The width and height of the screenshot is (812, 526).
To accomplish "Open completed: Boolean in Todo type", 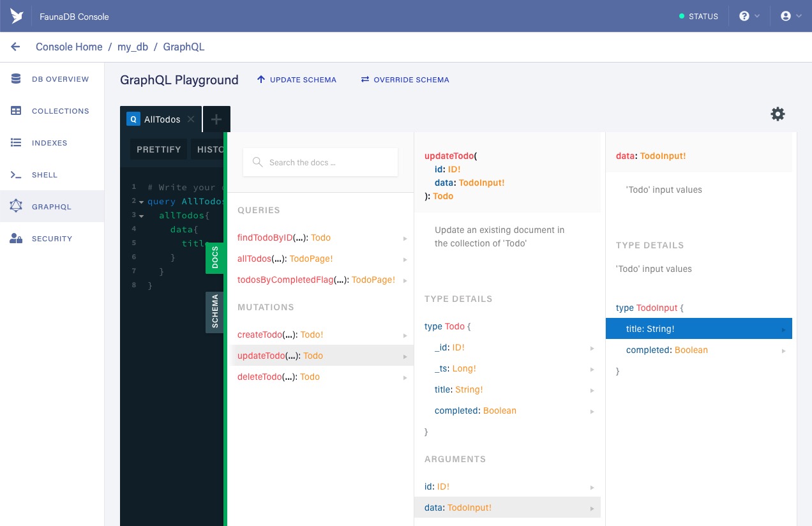I will coord(508,410).
